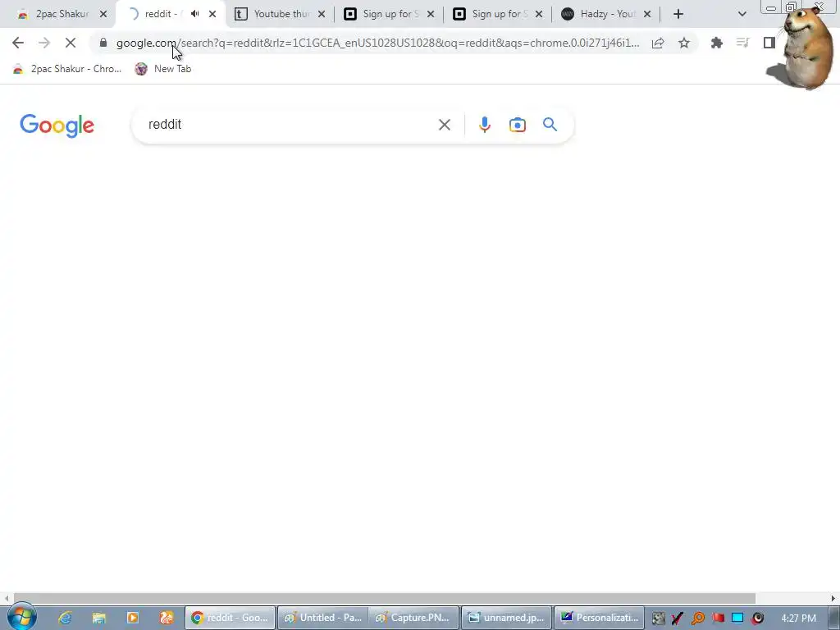This screenshot has width=840, height=630.
Task: Open a new tab with plus button
Action: (678, 14)
